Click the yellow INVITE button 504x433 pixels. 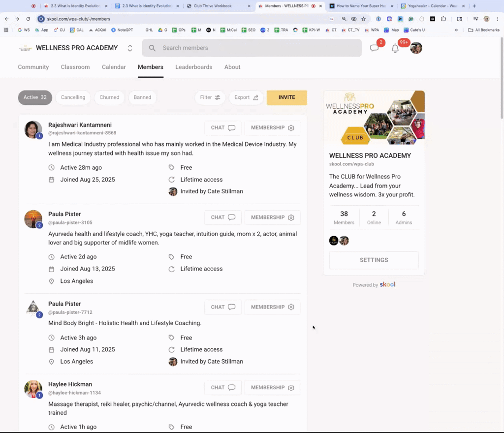(x=287, y=97)
